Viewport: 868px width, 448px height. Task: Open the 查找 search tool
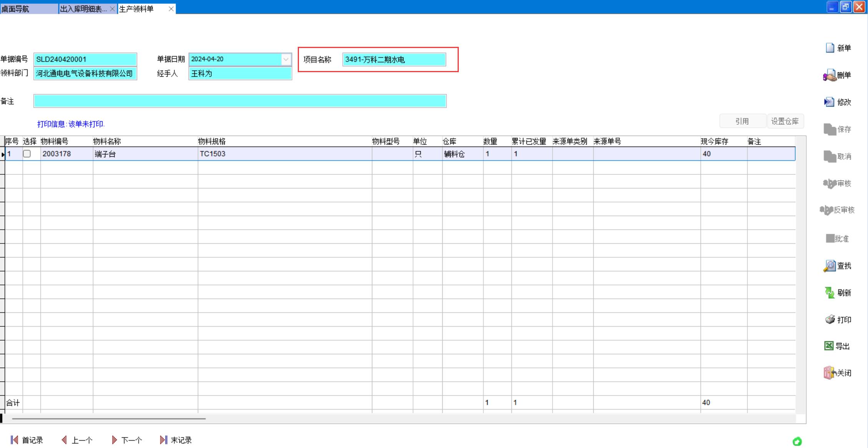click(830, 266)
